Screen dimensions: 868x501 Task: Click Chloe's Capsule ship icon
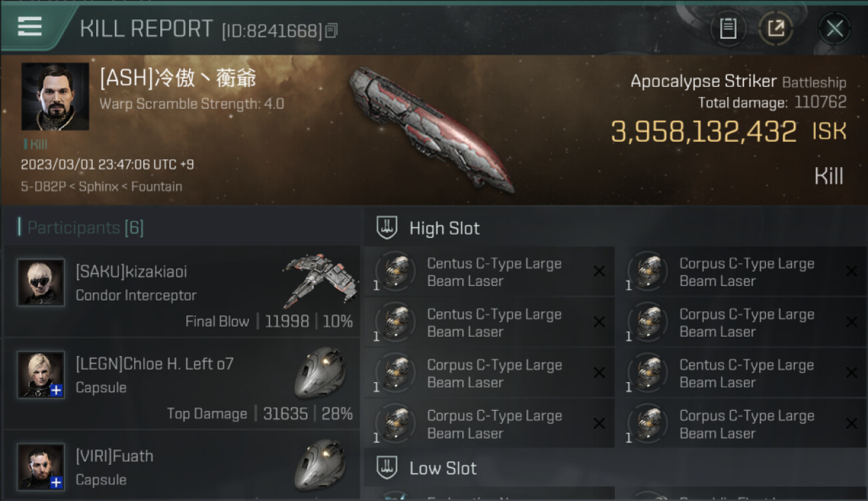click(x=320, y=372)
